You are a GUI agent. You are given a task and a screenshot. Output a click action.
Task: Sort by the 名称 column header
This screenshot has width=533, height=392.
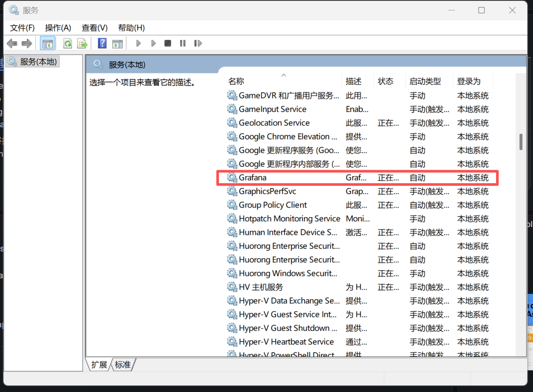[237, 81]
